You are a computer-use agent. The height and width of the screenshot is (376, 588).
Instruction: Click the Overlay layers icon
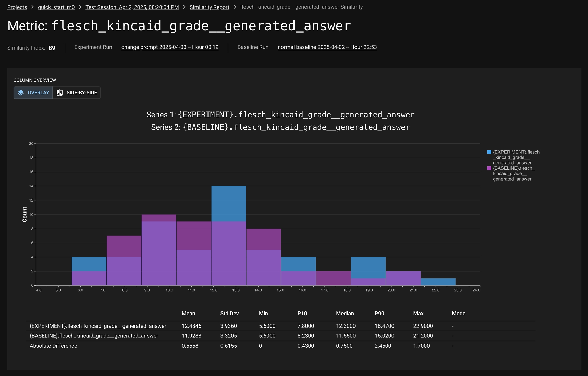(21, 93)
